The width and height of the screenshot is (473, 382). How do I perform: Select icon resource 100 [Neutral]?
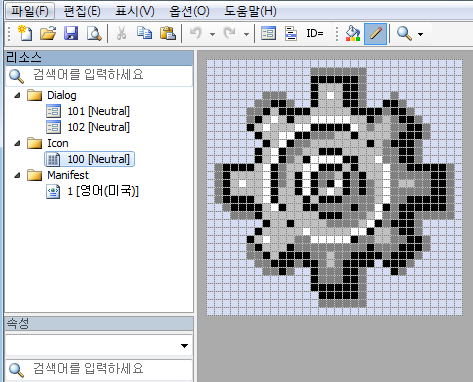point(89,159)
